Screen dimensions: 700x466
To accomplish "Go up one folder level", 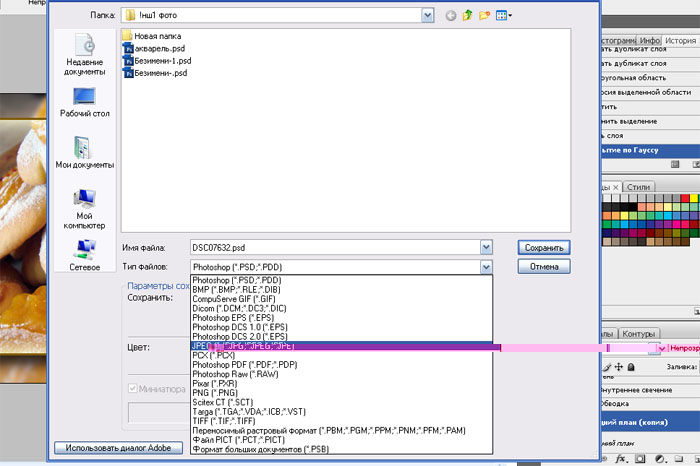I will [468, 15].
